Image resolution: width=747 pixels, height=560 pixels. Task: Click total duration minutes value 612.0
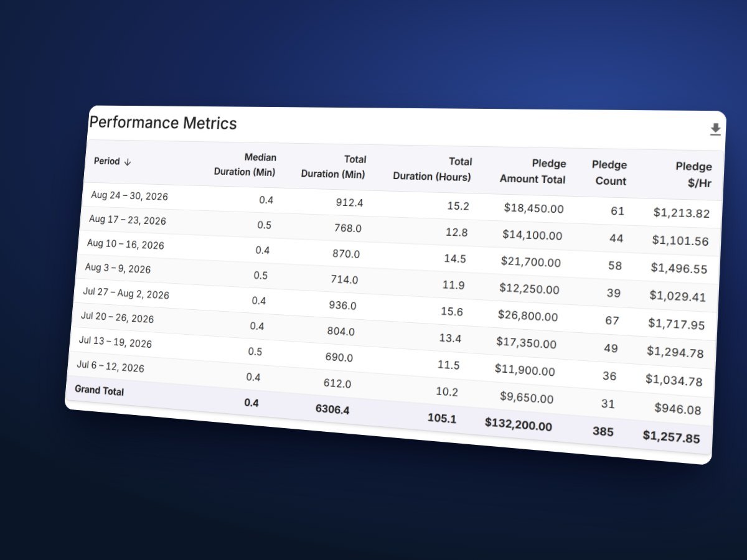[x=337, y=383]
